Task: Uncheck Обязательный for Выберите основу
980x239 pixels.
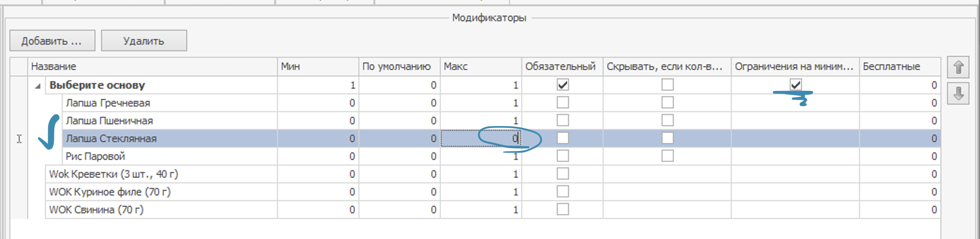Action: [563, 85]
